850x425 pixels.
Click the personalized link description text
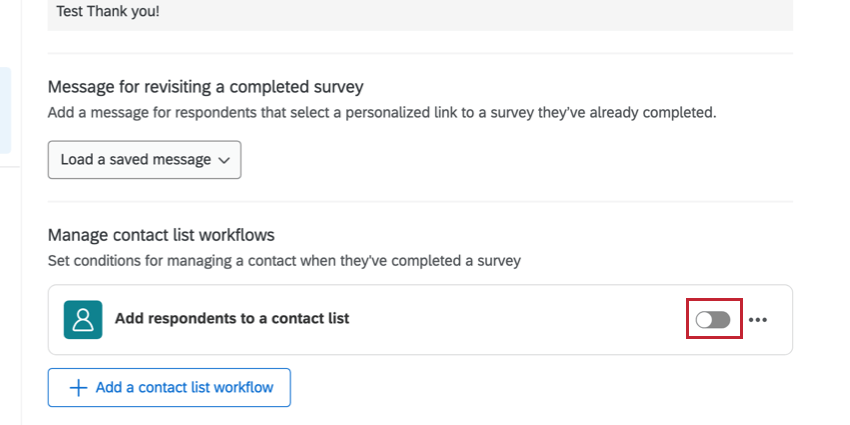click(382, 113)
